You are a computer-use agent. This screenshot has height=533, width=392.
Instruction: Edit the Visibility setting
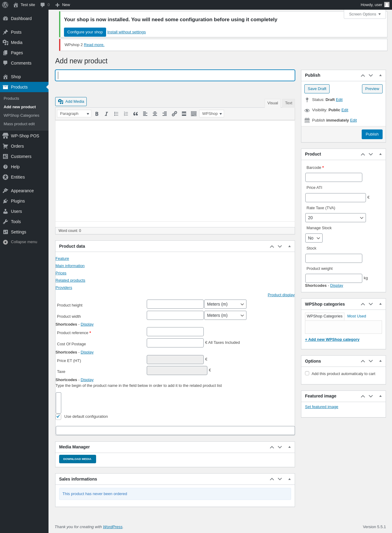(345, 110)
